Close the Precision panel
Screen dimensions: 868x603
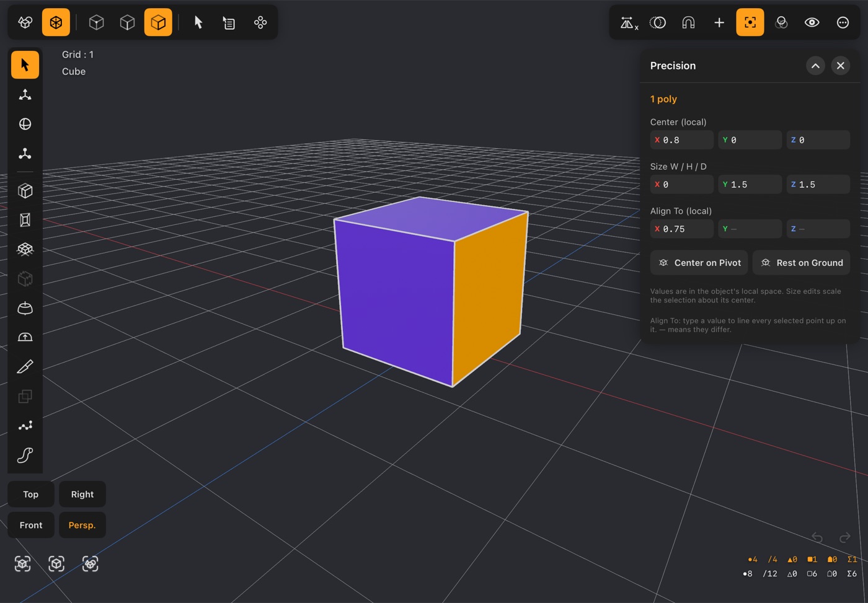(840, 66)
